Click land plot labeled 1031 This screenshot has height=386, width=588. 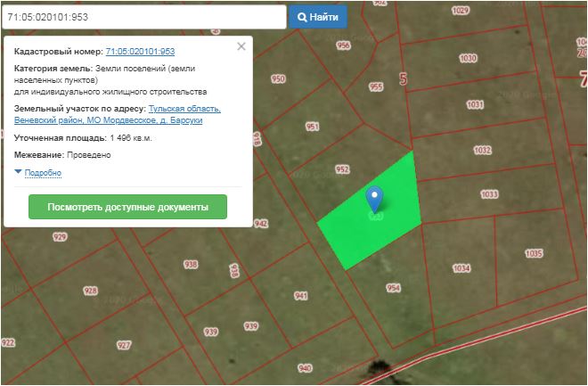tap(475, 105)
